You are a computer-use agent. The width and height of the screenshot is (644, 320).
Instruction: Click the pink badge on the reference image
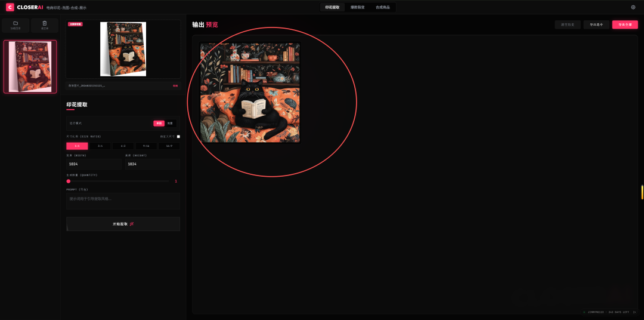[x=75, y=24]
